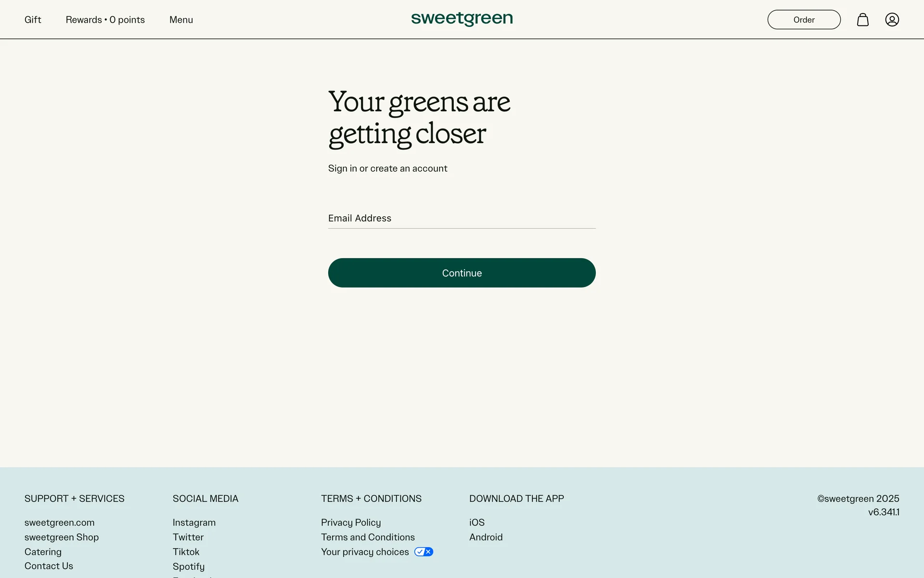Visit the sweetgreen Shop link

point(62,537)
